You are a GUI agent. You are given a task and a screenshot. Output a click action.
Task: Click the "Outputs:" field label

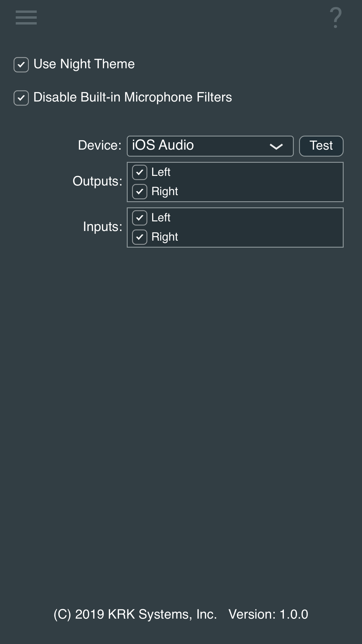coord(97,181)
